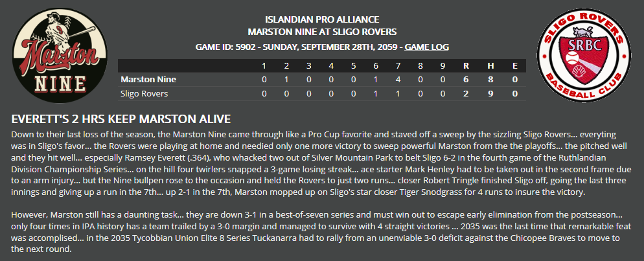Select Marston Nine row label in box score
The image size is (644, 261).
point(148,80)
